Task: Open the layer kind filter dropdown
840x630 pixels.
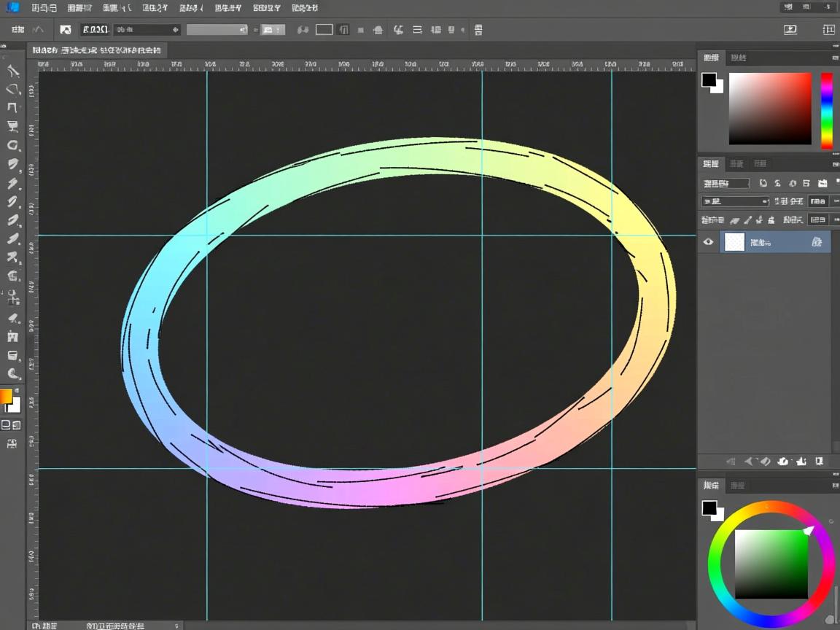Action: click(726, 183)
